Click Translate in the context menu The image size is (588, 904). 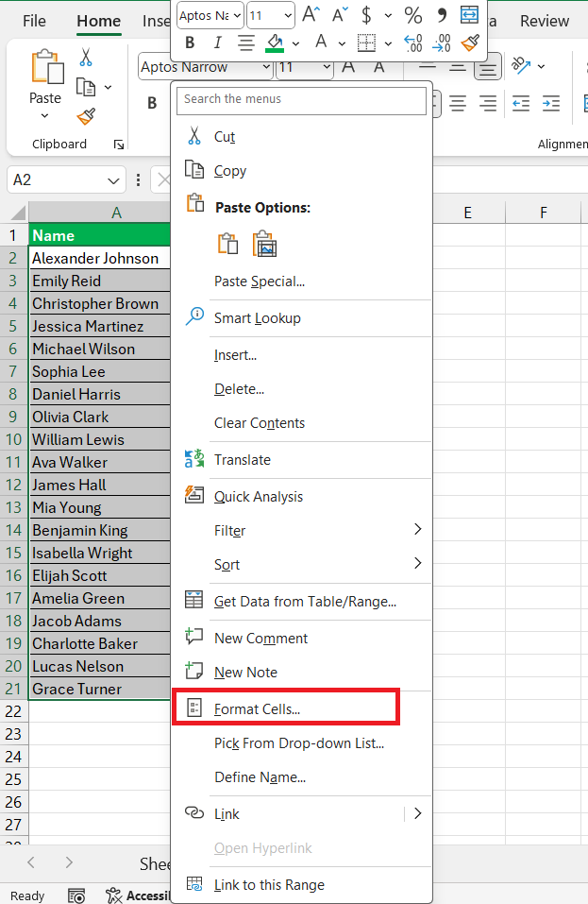point(302,460)
